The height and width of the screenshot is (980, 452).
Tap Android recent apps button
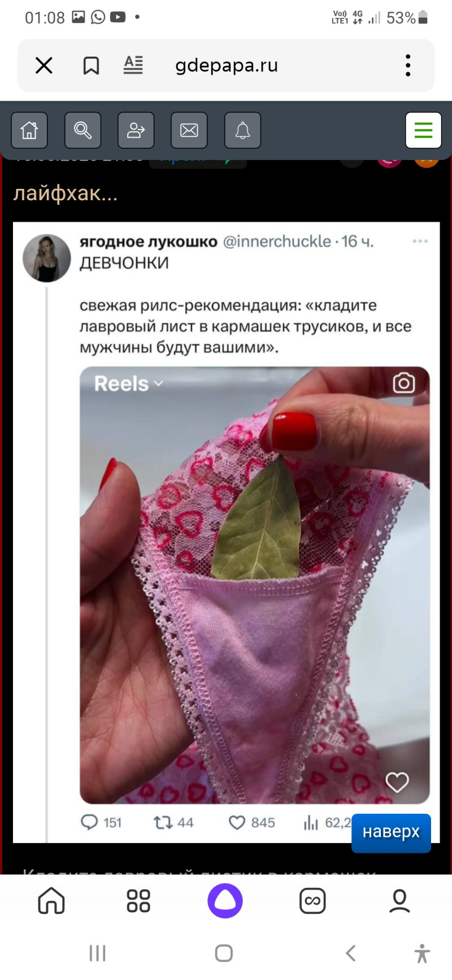pyautogui.click(x=97, y=953)
